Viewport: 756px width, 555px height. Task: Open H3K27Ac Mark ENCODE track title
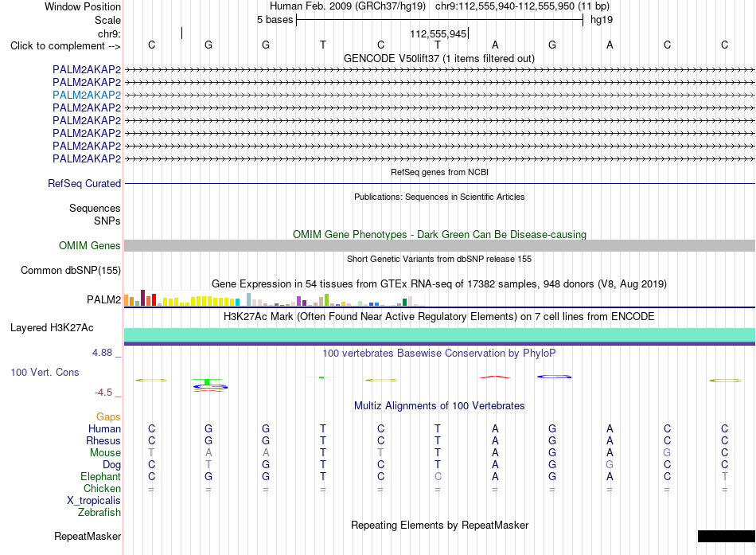439,317
